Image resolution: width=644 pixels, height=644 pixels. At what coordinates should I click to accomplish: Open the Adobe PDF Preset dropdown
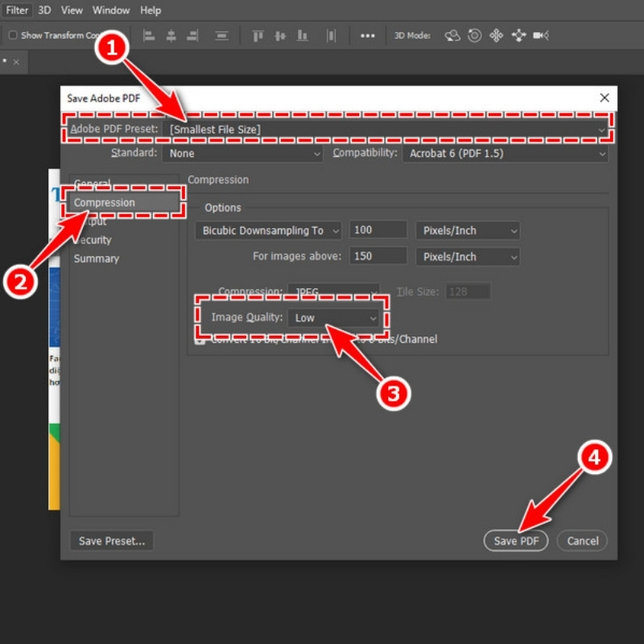point(385,130)
